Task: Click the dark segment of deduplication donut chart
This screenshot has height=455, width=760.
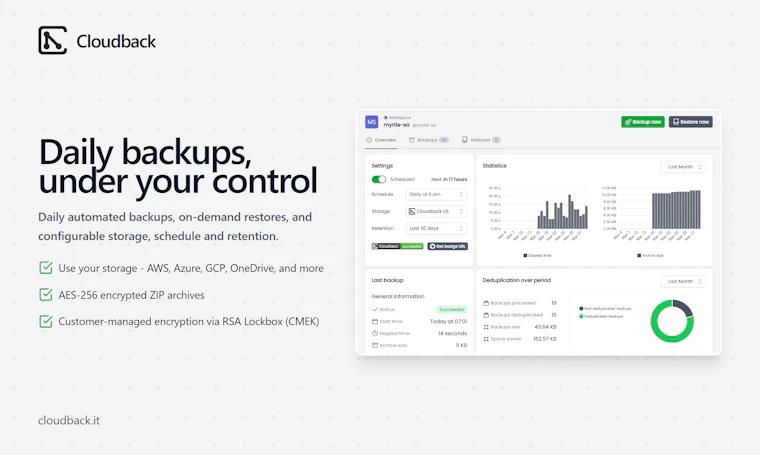Action: pos(685,307)
